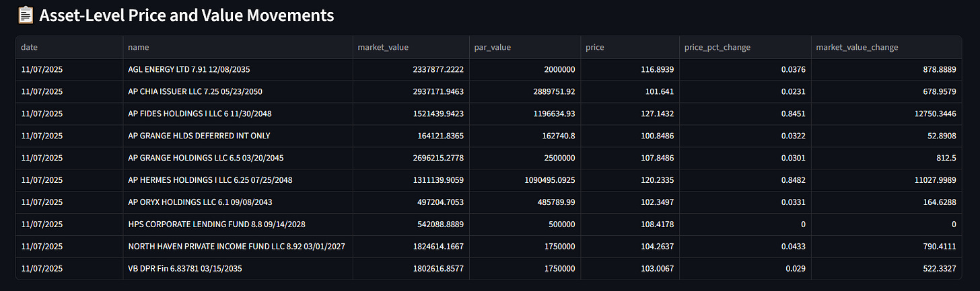This screenshot has width=980, height=291.
Task: Click AP GRANGE HLDS DEFERRED INT ONLY cell
Action: tap(238, 136)
